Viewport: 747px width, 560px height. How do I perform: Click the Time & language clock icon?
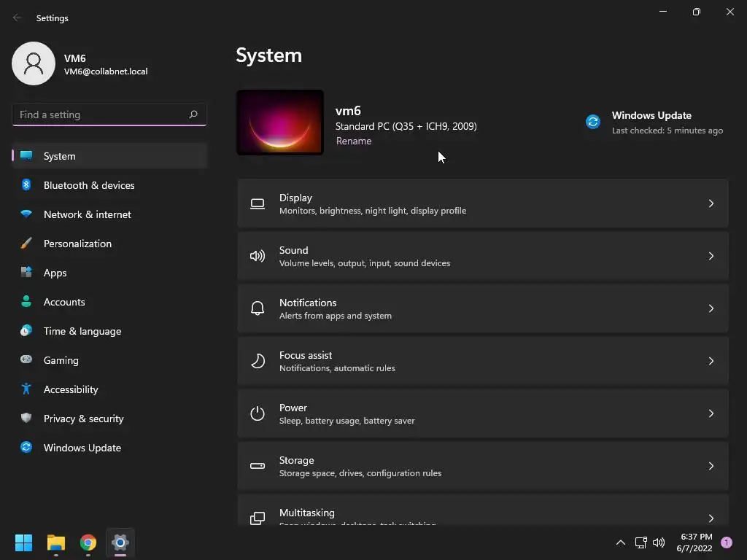click(x=26, y=330)
